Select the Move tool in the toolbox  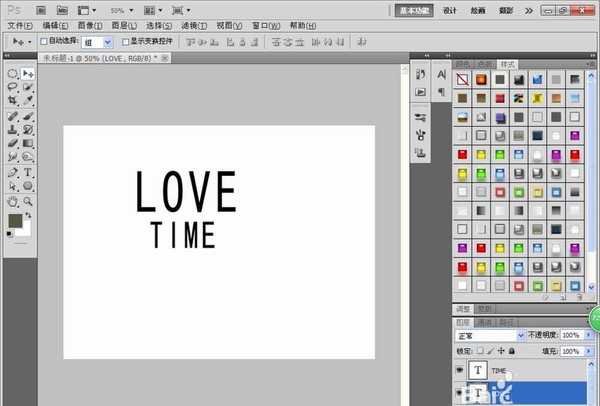point(28,73)
